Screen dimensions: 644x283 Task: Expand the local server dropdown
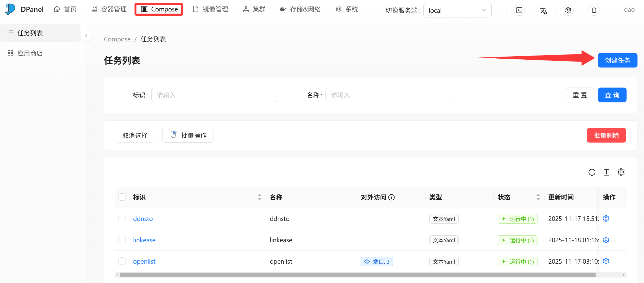[x=457, y=10]
